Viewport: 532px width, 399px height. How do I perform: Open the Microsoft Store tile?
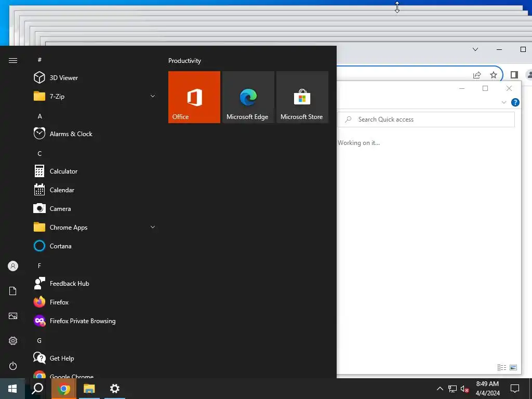[x=302, y=97]
